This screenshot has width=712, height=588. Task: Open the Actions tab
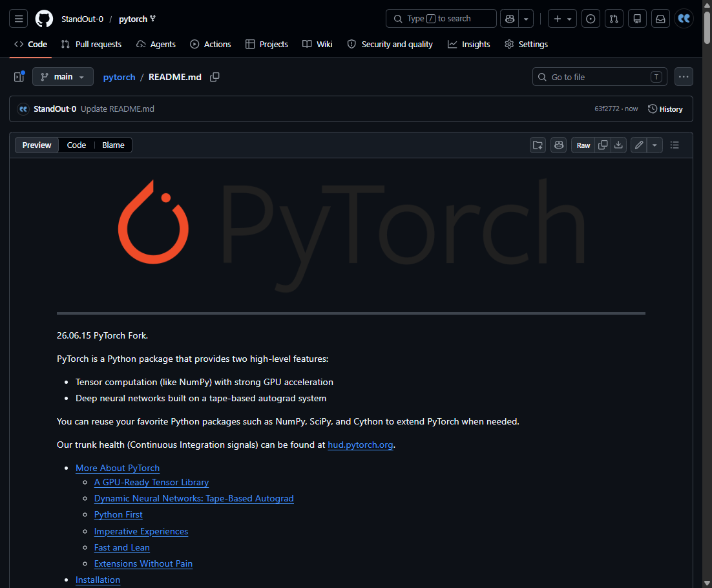210,44
